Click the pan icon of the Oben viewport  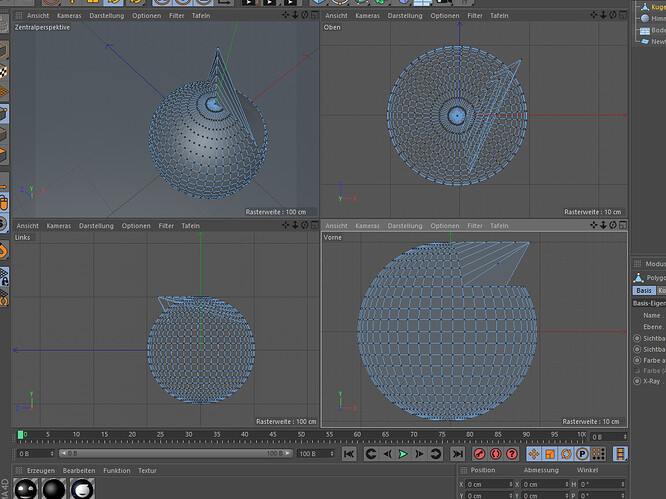click(593, 15)
